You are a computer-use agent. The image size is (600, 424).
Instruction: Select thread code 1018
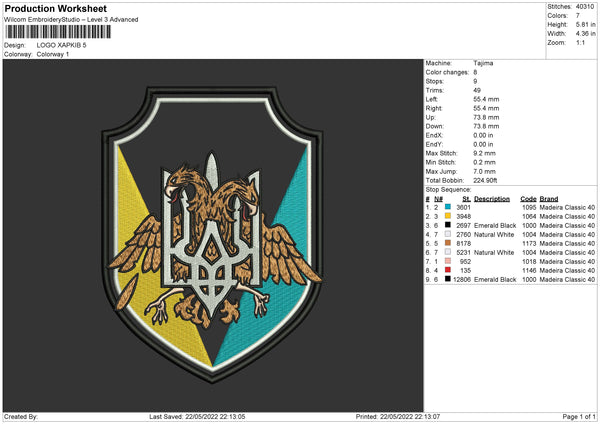(x=529, y=261)
